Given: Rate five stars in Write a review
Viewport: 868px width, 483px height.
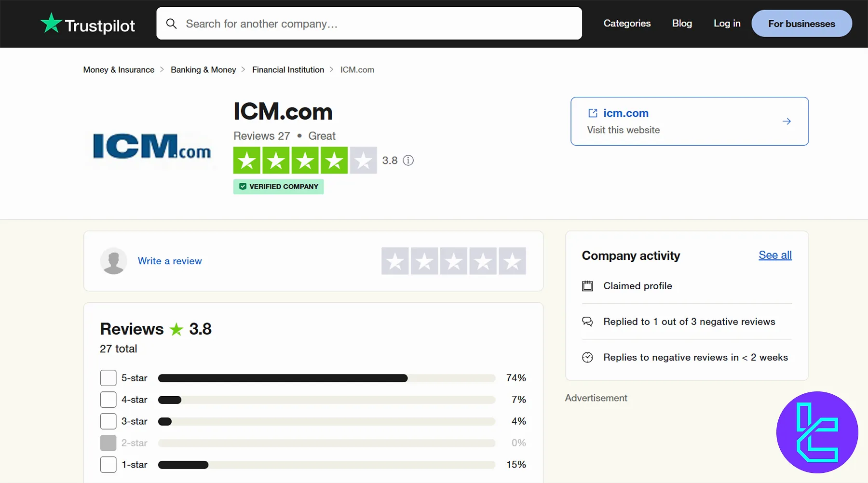Looking at the screenshot, I should coord(513,261).
